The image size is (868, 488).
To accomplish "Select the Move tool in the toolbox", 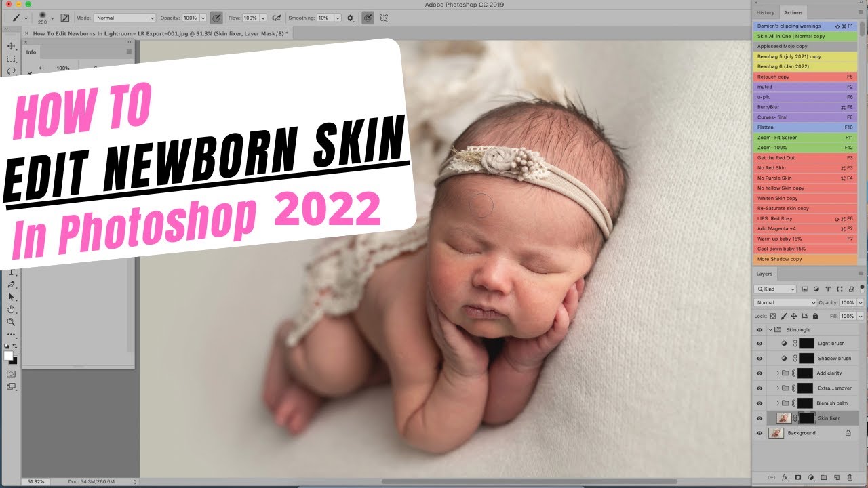I will pos(11,46).
